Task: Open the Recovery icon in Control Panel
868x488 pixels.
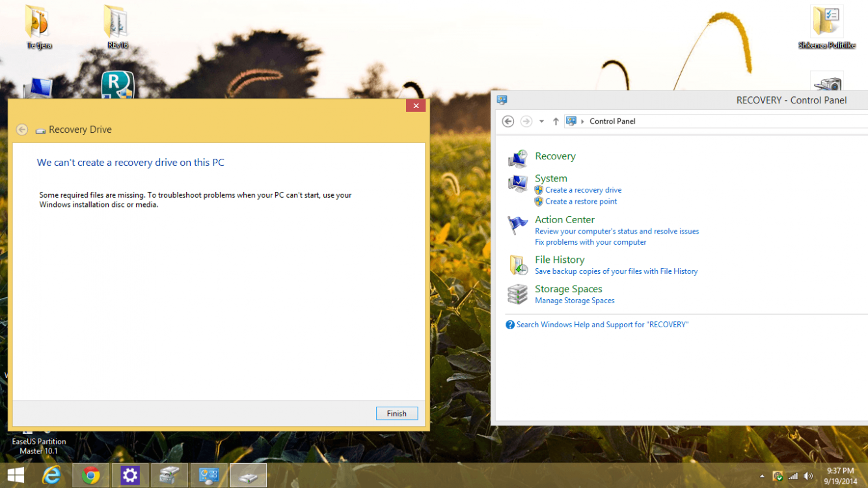Action: pyautogui.click(x=518, y=157)
